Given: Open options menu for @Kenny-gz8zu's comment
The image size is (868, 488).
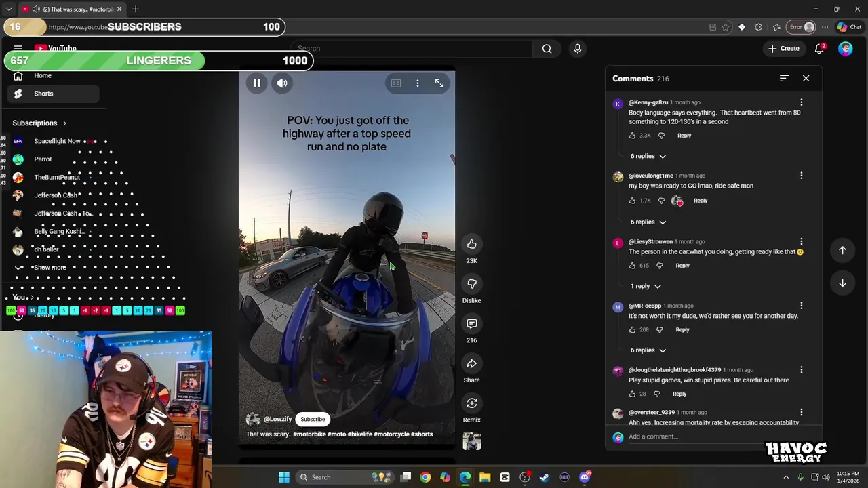Looking at the screenshot, I should 801,103.
